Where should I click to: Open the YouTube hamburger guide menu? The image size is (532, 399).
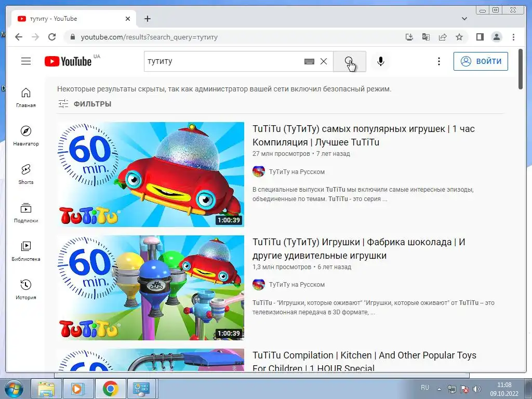pos(26,61)
